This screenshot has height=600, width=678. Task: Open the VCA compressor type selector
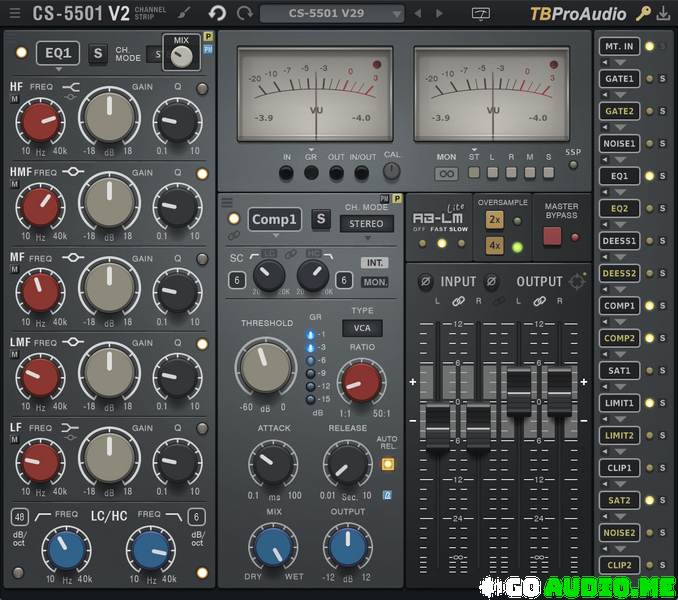click(x=362, y=328)
